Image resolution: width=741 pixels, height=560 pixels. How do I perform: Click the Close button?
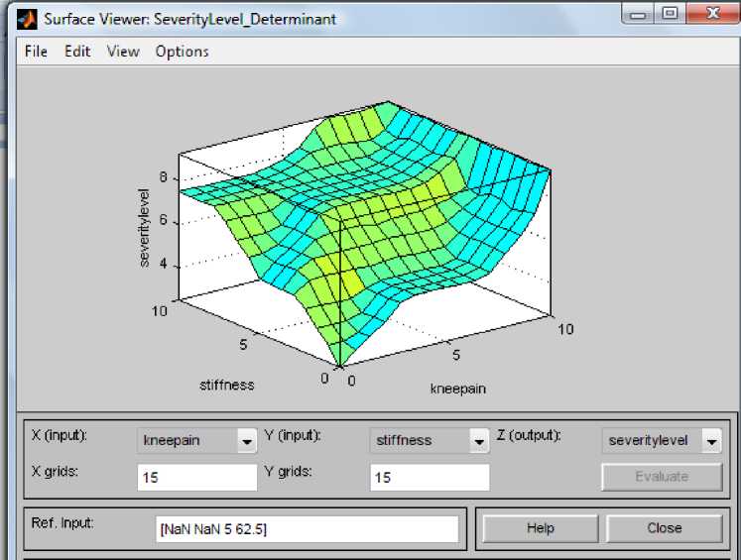coord(664,528)
